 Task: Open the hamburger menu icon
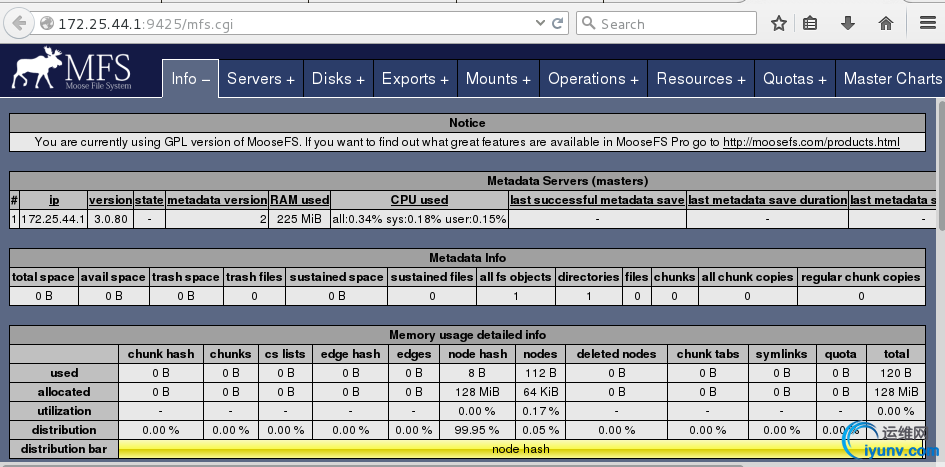pos(928,24)
